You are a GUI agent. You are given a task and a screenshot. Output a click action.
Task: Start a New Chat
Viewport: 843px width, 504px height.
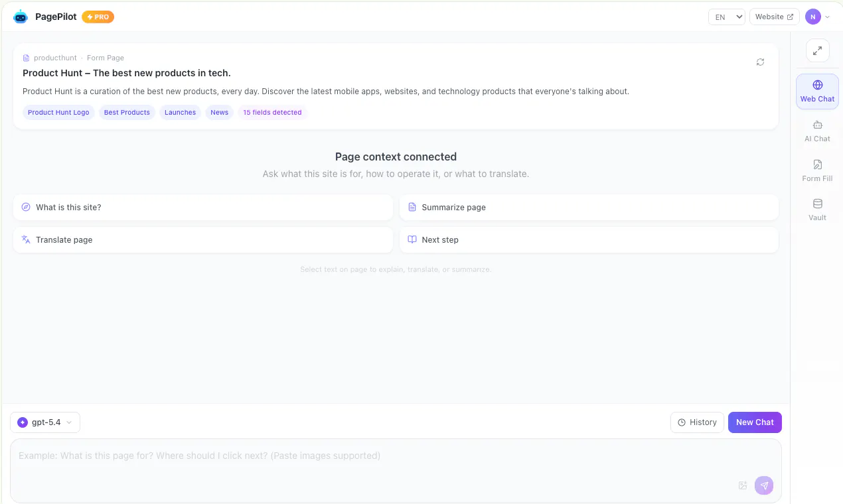[755, 422]
